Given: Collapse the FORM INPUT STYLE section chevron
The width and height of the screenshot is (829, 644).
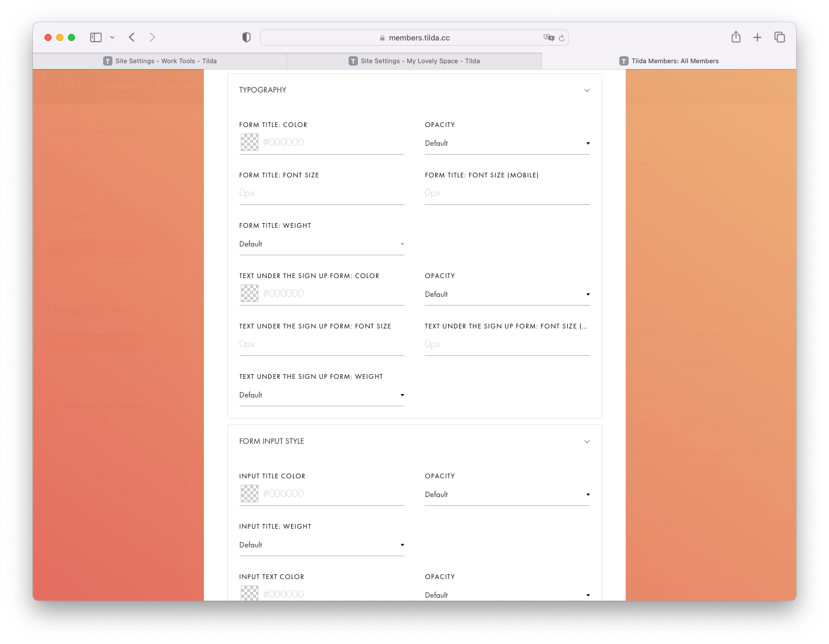Looking at the screenshot, I should [587, 441].
